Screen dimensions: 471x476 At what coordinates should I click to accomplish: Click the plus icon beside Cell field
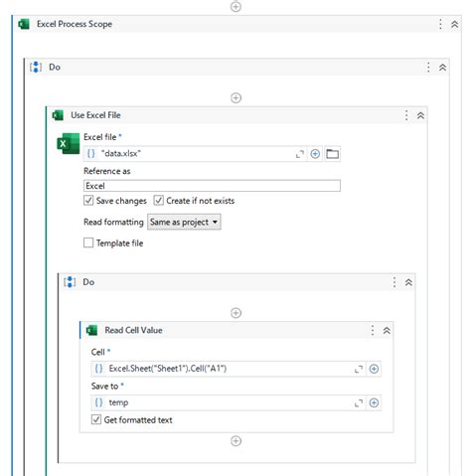pyautogui.click(x=374, y=369)
